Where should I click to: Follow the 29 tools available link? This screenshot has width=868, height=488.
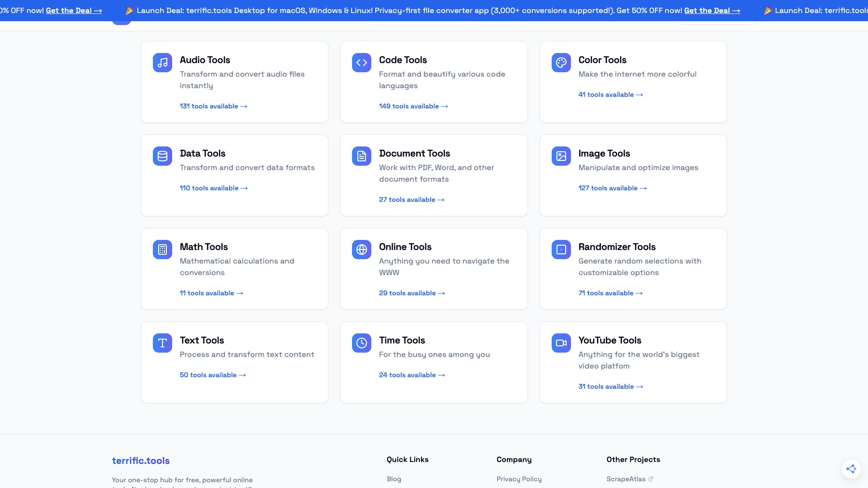[412, 293]
